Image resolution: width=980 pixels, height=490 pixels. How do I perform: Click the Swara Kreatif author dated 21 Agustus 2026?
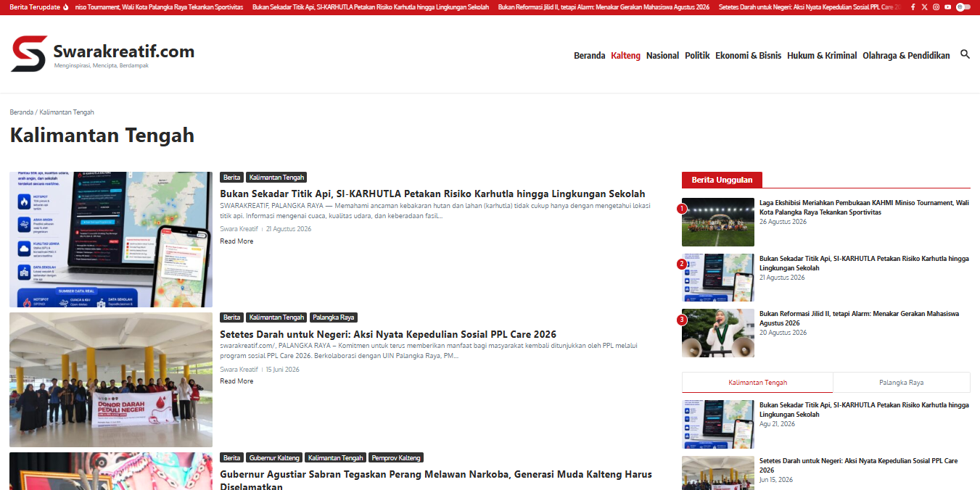tap(239, 228)
